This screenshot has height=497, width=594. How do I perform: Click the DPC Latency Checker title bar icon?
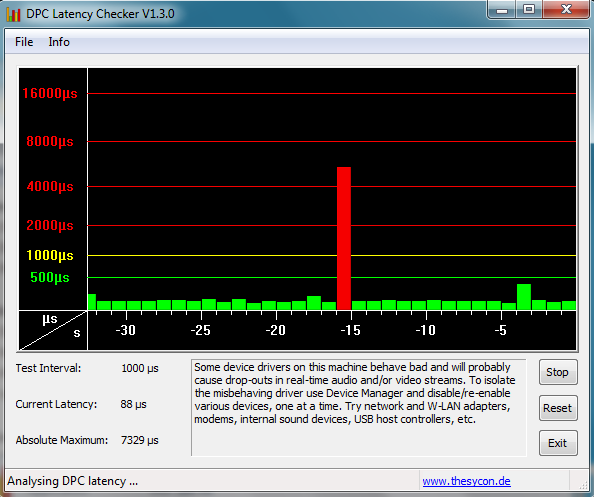click(13, 14)
